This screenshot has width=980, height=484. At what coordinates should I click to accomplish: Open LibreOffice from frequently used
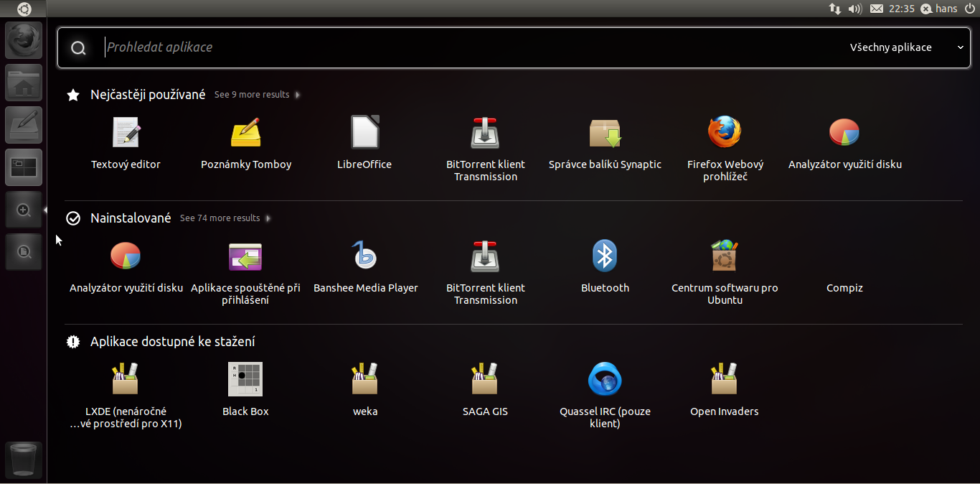tap(364, 134)
